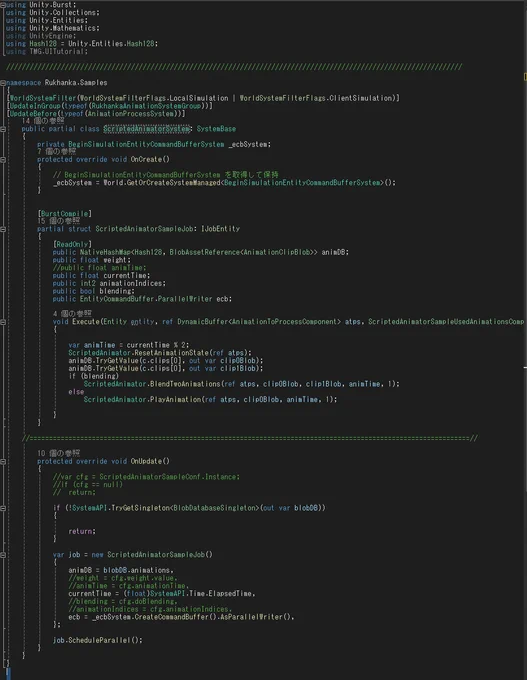
Task: Click BlobDatabaseSingleton type argument
Action: 215,508
